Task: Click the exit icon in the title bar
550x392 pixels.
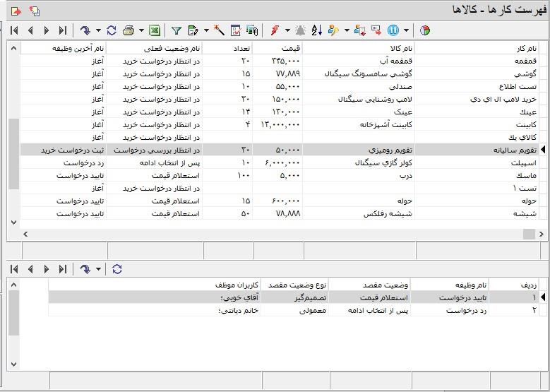Action: pos(16,11)
